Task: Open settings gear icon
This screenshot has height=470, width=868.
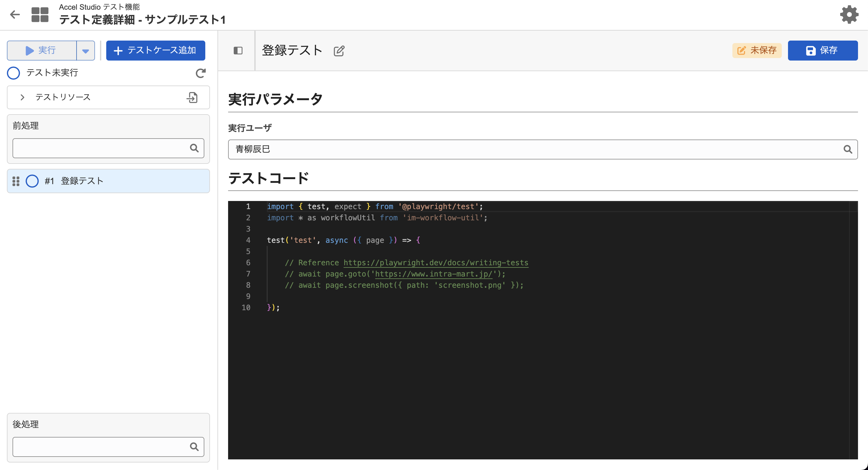Action: click(x=849, y=14)
